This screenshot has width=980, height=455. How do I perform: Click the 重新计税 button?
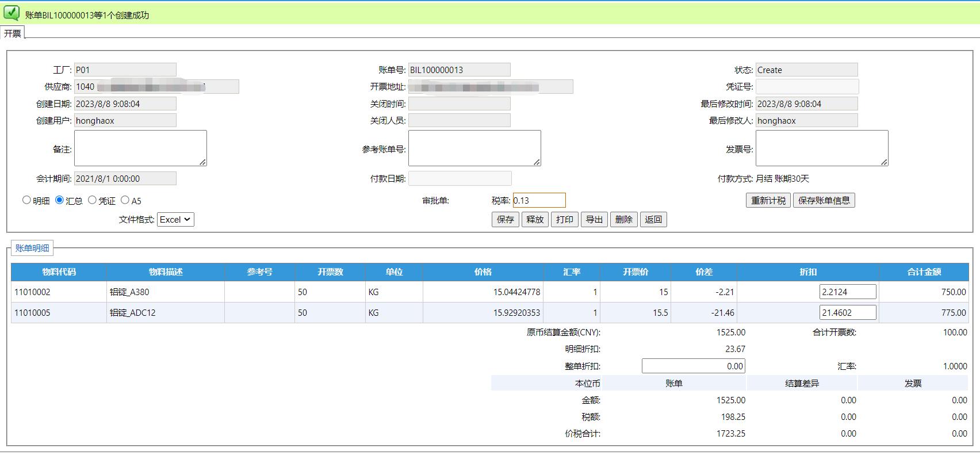tap(768, 200)
